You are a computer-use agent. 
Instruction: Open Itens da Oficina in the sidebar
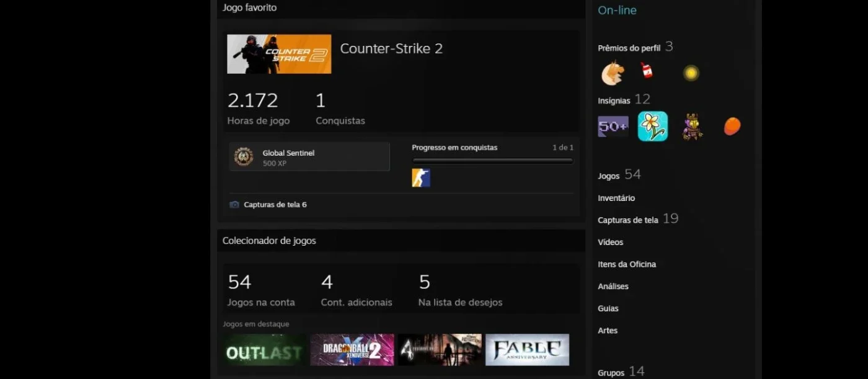click(627, 264)
